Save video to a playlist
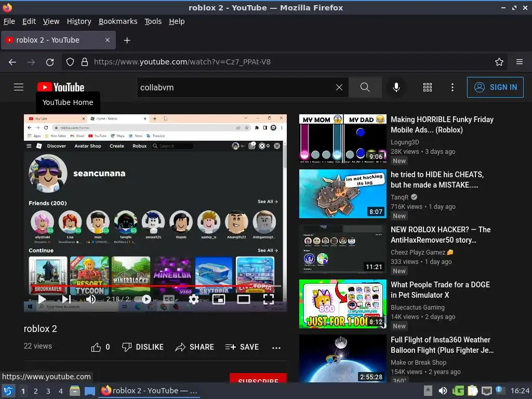532x399 pixels. pos(242,347)
